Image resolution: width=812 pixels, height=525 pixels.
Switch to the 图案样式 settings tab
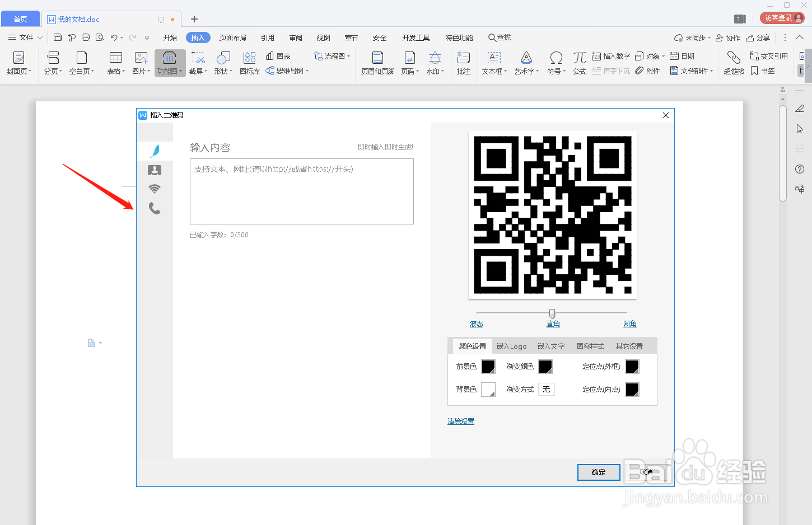tap(590, 346)
